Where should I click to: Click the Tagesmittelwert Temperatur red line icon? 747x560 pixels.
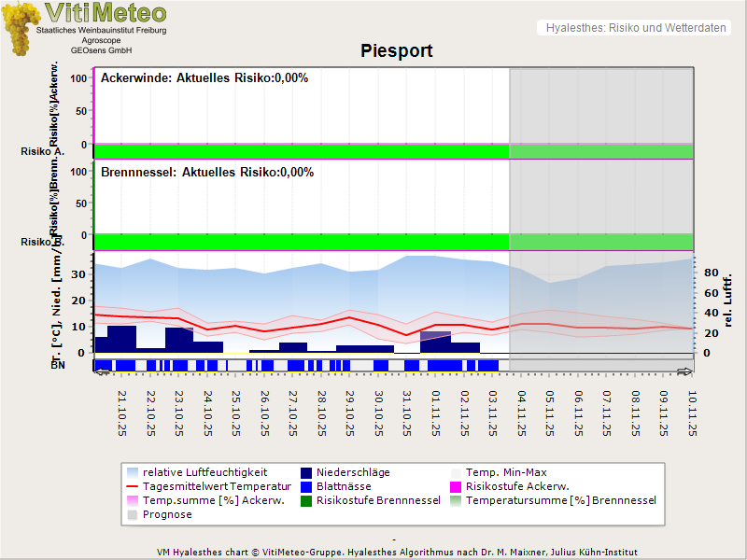coord(134,486)
